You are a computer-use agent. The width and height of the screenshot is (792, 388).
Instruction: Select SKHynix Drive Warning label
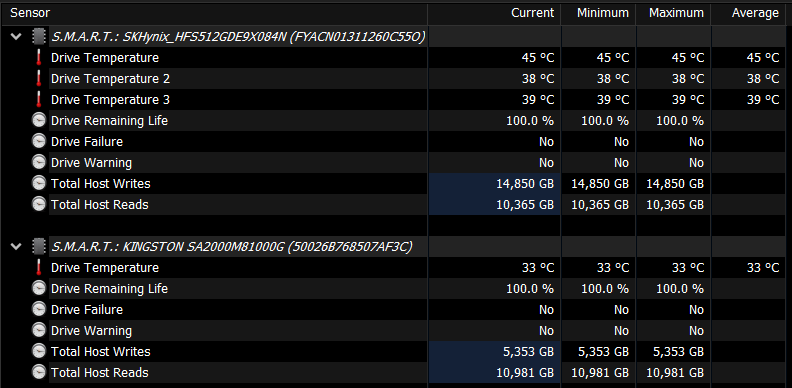91,163
